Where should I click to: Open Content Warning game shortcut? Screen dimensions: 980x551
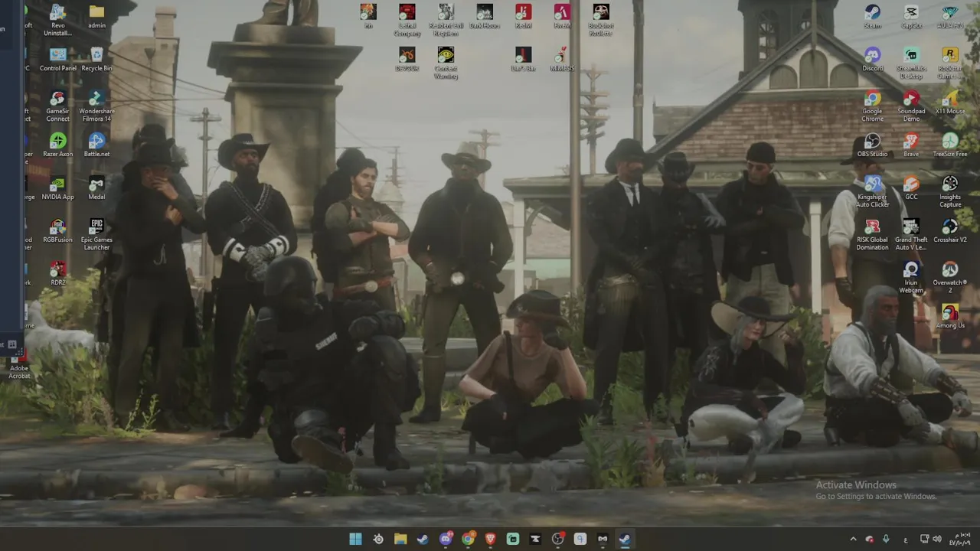pos(446,64)
